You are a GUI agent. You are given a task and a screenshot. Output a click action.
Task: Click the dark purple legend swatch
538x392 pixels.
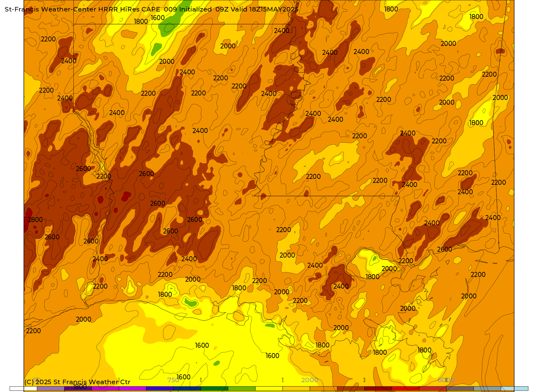78,389
